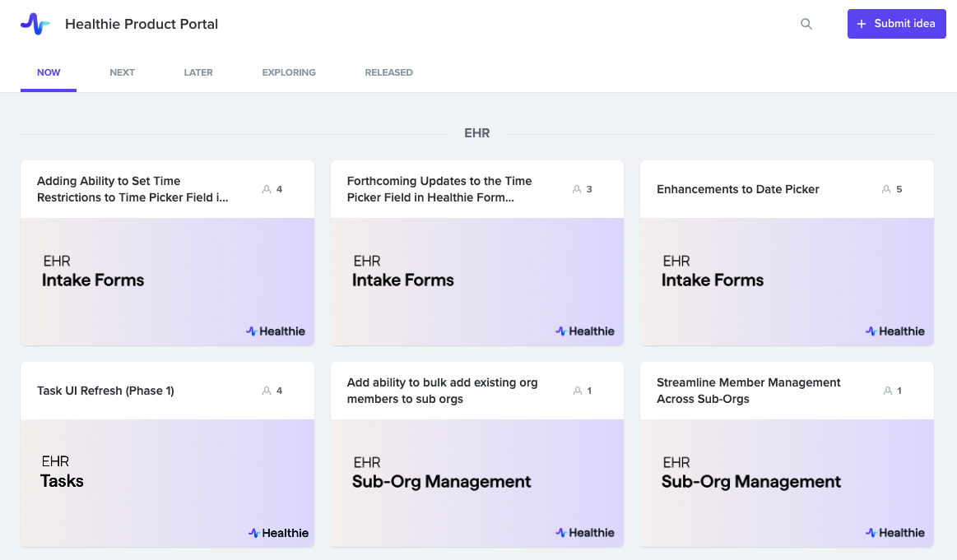Click the Sub-Org Management image on Streamline card
The height and width of the screenshot is (560, 957).
point(787,483)
